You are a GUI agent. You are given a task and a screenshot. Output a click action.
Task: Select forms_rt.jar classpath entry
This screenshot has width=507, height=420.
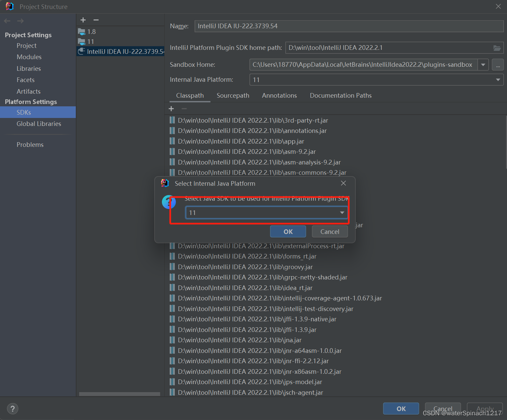[x=247, y=256]
